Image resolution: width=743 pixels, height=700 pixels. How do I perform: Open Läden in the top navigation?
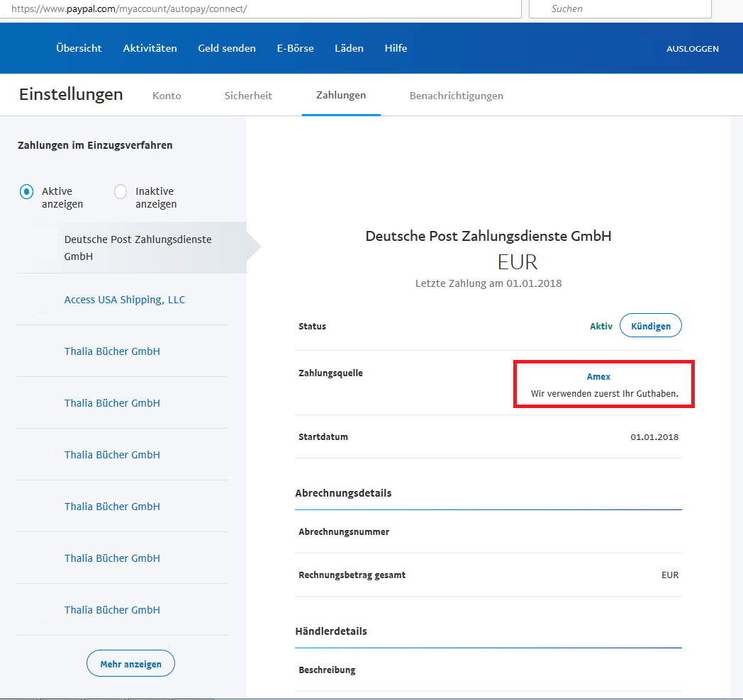click(x=349, y=48)
